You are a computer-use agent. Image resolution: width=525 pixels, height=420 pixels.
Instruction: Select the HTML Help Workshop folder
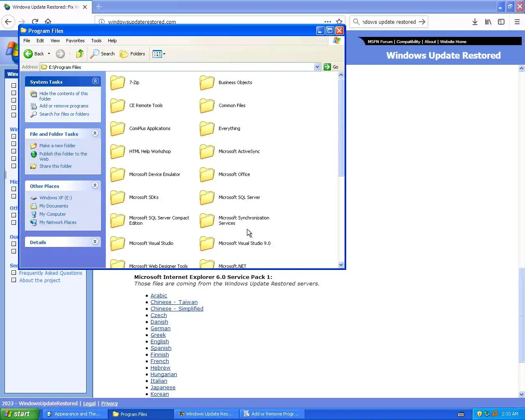tap(141, 151)
